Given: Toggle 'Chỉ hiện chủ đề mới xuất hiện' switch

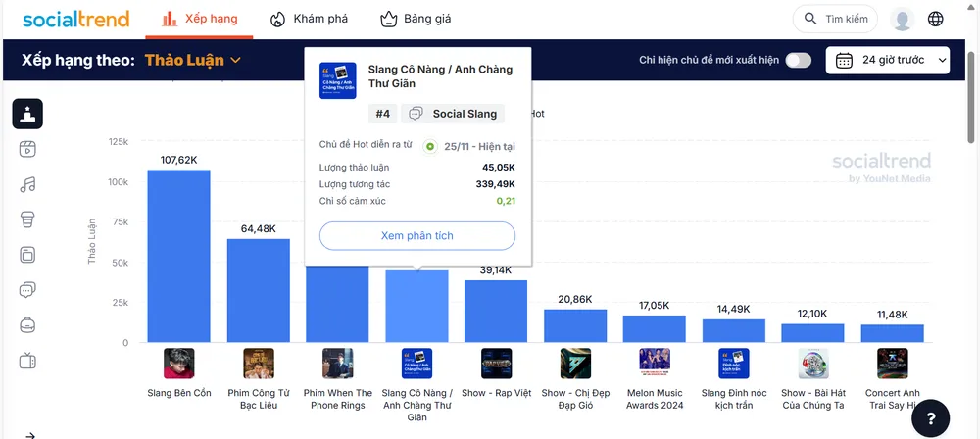Looking at the screenshot, I should [x=798, y=61].
